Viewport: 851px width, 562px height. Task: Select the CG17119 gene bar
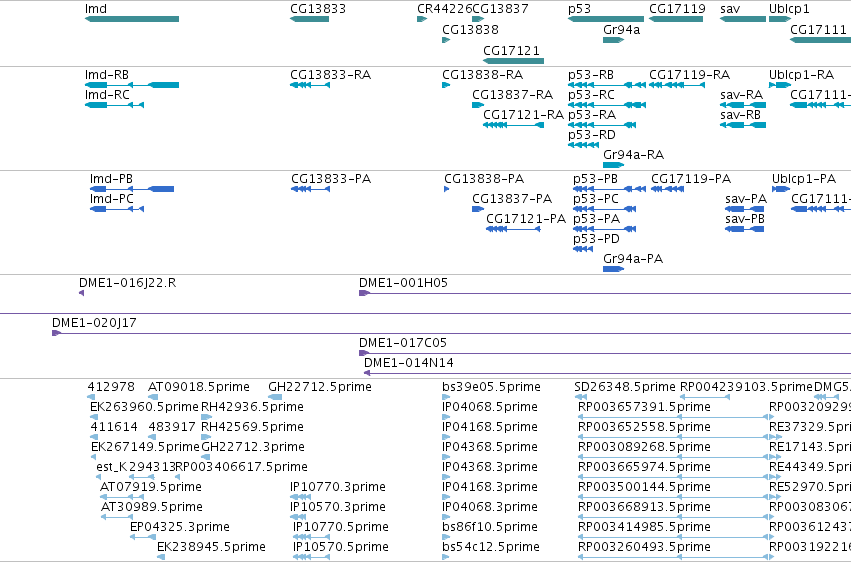(x=676, y=19)
